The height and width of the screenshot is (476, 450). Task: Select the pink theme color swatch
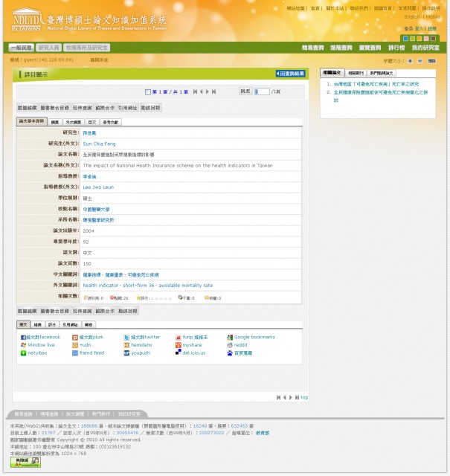(426, 39)
